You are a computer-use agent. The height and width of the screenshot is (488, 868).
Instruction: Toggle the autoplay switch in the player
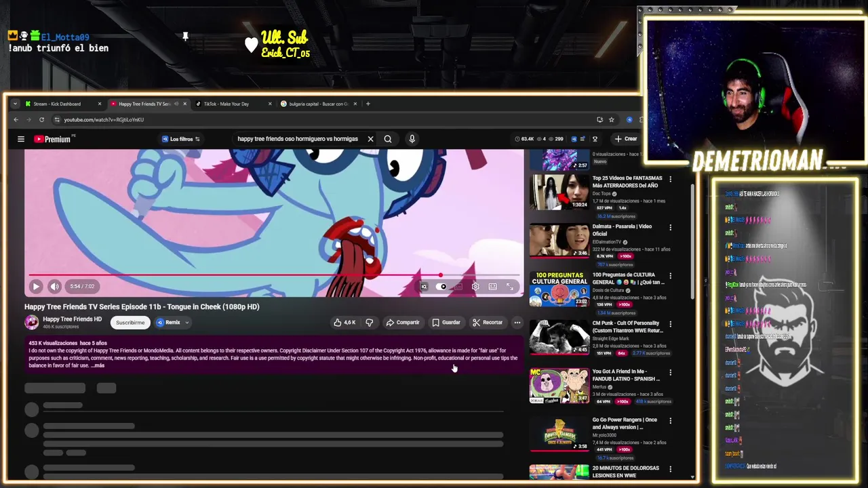(x=442, y=287)
